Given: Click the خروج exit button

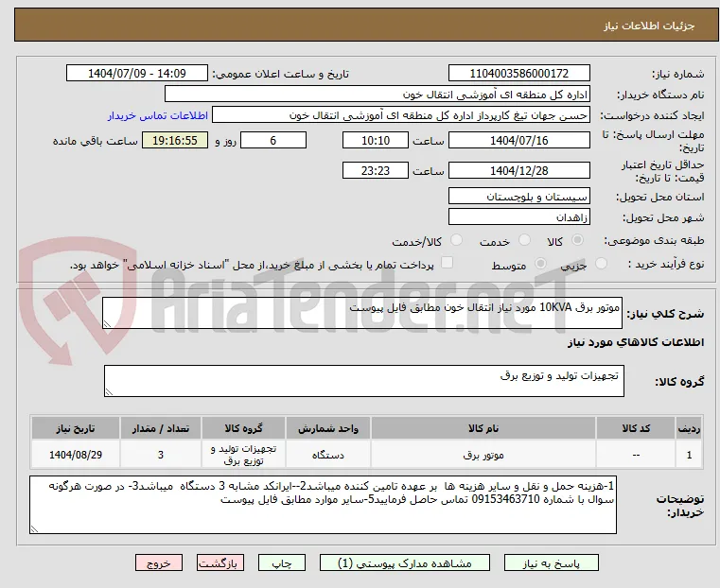Looking at the screenshot, I should (x=159, y=562).
